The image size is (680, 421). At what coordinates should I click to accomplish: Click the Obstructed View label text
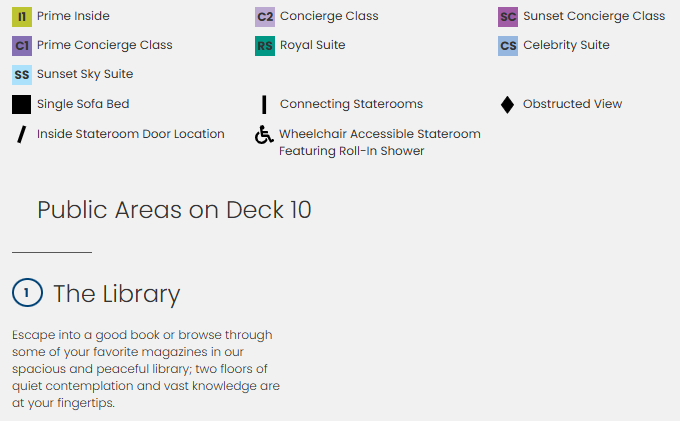(x=572, y=104)
